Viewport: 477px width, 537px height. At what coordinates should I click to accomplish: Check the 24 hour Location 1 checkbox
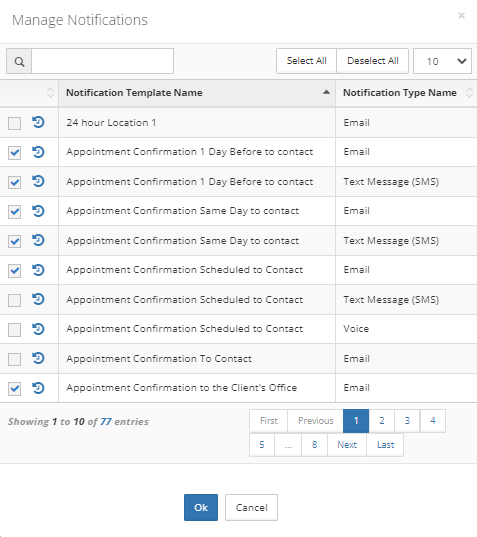(14, 123)
